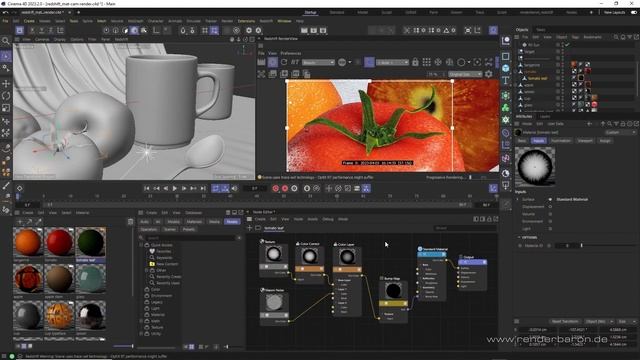Open Preferences menu in Redshift RenderView
The image size is (640, 360).
pos(291,53)
